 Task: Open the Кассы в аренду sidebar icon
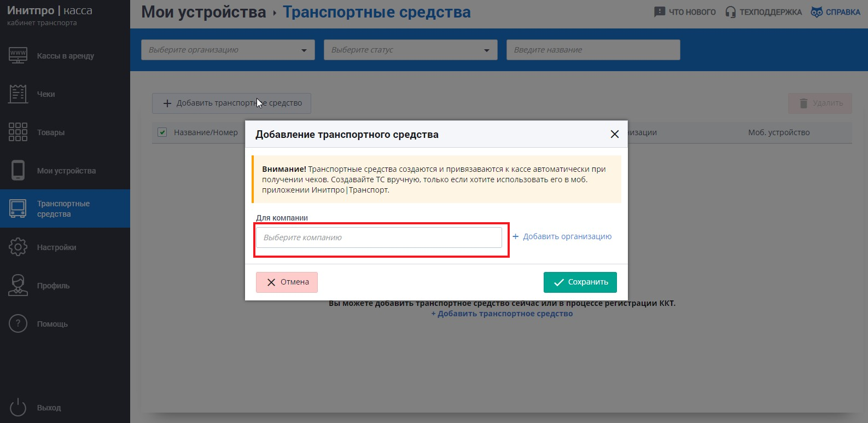tap(18, 56)
